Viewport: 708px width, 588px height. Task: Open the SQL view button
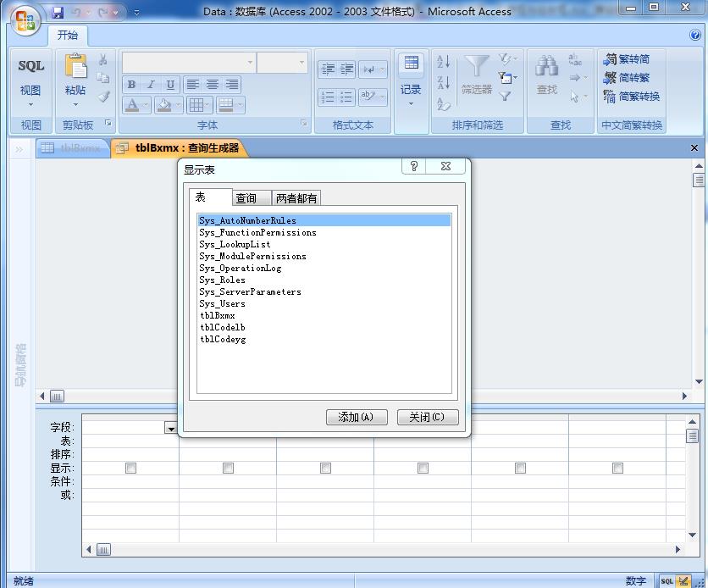[30, 66]
